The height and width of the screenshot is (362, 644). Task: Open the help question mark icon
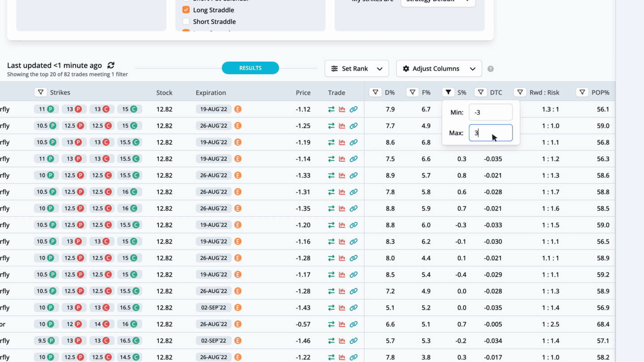pyautogui.click(x=491, y=69)
